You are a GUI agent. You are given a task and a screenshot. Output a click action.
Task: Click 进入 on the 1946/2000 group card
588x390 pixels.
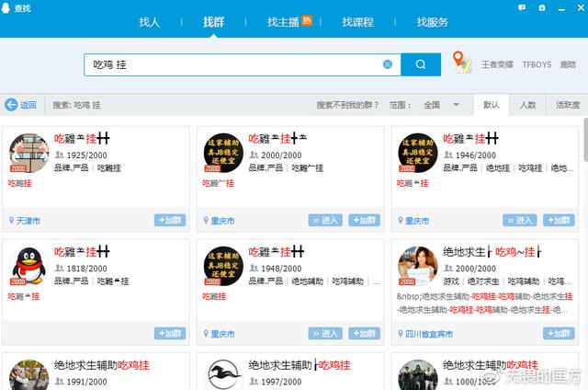(520, 220)
